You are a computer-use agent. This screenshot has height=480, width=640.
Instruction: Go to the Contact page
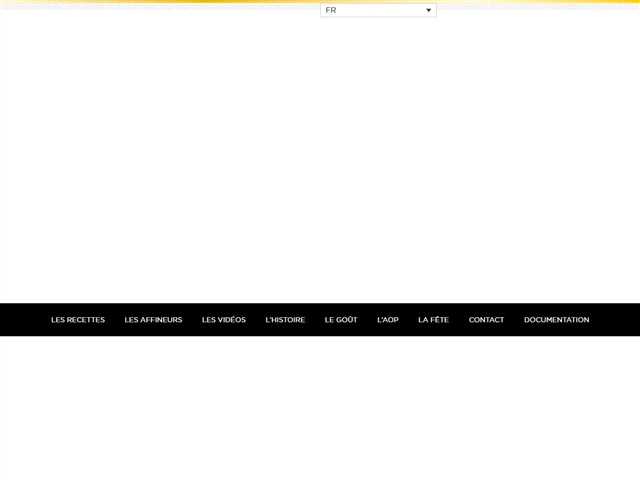click(x=486, y=320)
